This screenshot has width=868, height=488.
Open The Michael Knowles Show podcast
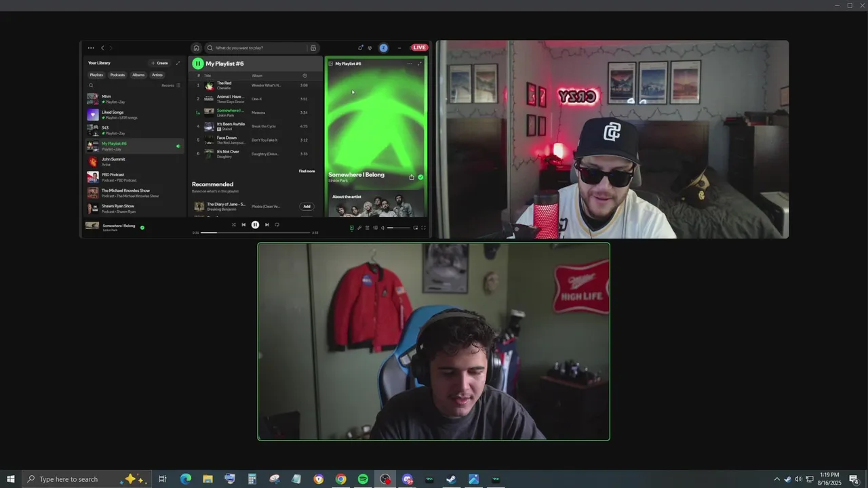(135, 192)
